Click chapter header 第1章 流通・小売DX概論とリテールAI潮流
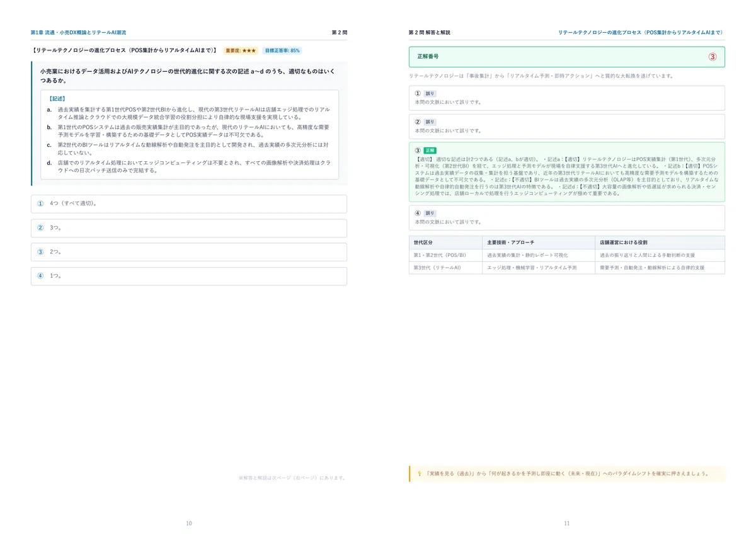 (x=79, y=32)
